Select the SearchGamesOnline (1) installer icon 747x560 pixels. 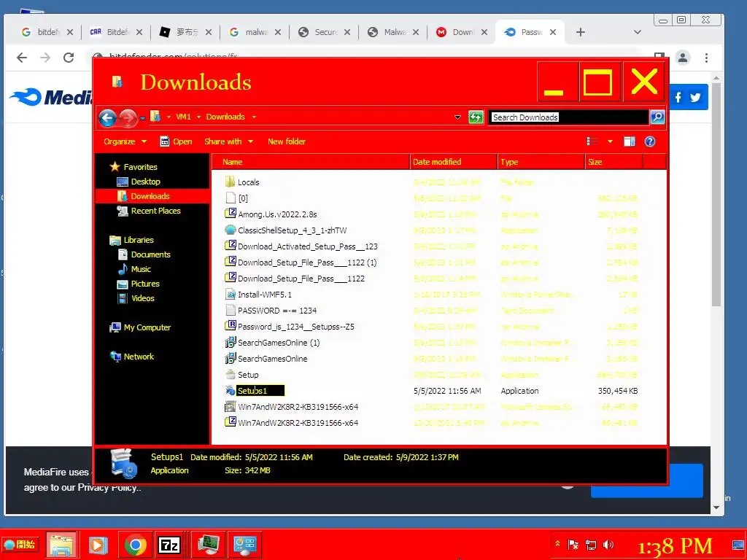[231, 343]
